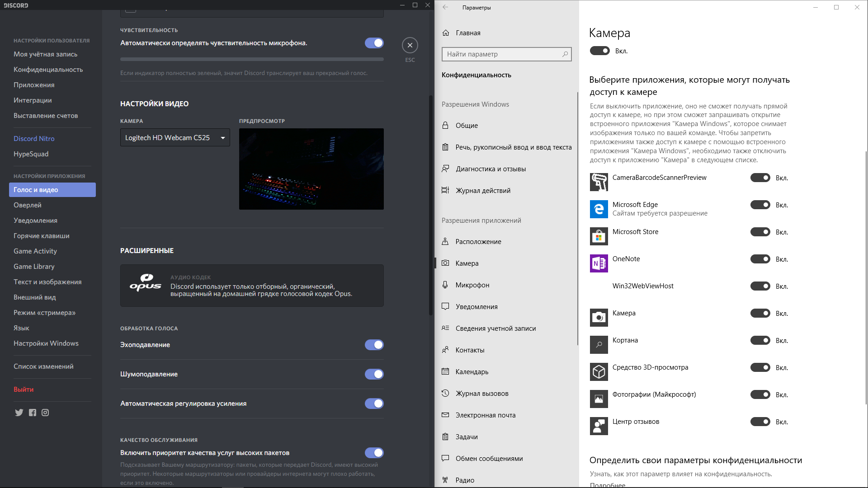868x488 pixels.
Task: Open Режим «стримера» in Discord
Action: point(52,313)
